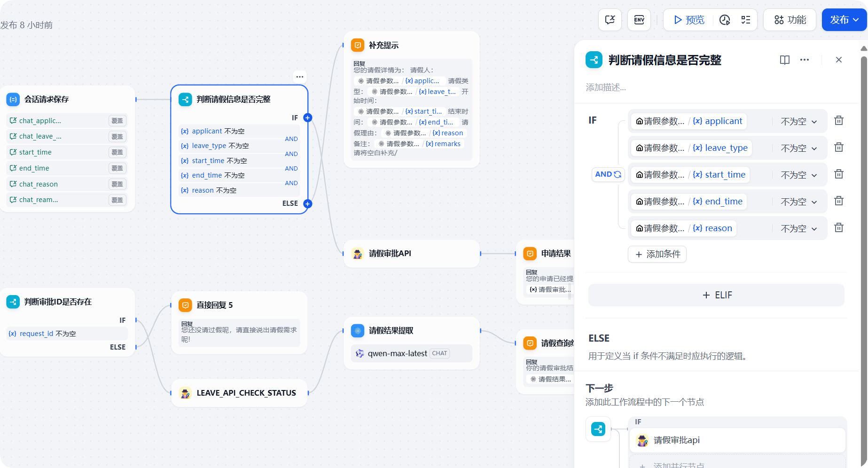Screen dimensions: 868x468
Task: Click the panel vertical scrollbar
Action: coord(864,258)
